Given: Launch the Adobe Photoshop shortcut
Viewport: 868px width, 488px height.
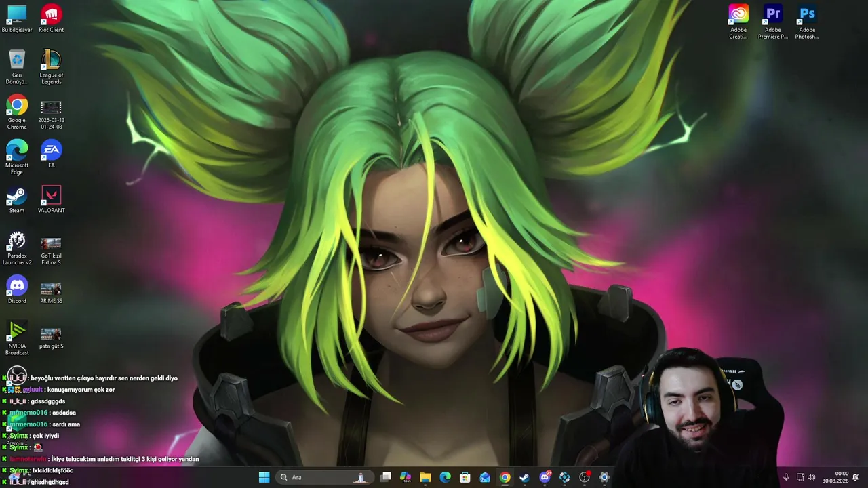Looking at the screenshot, I should 807,22.
